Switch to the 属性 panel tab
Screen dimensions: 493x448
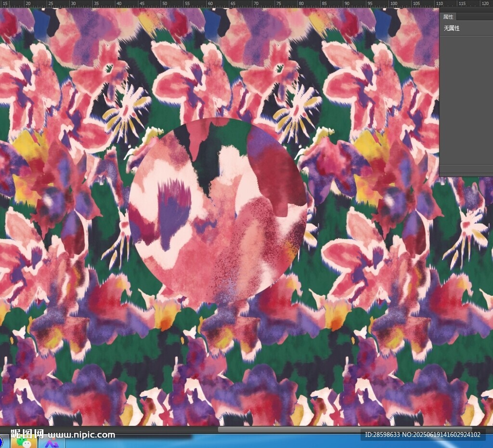(448, 17)
